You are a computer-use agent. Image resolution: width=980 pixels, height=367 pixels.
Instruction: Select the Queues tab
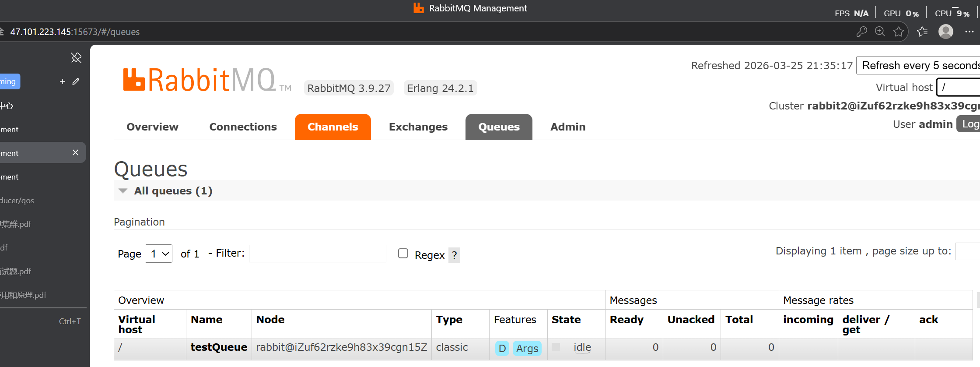click(499, 127)
